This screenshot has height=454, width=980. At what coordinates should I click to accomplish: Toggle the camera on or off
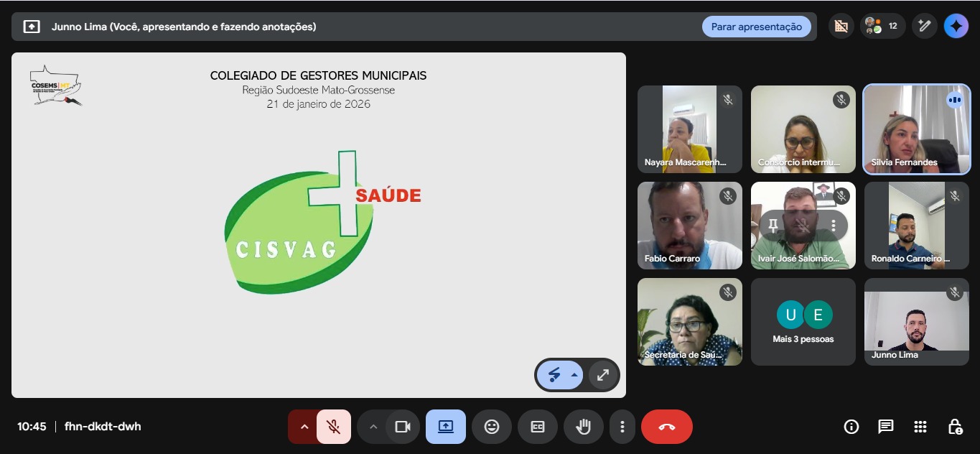coord(403,427)
